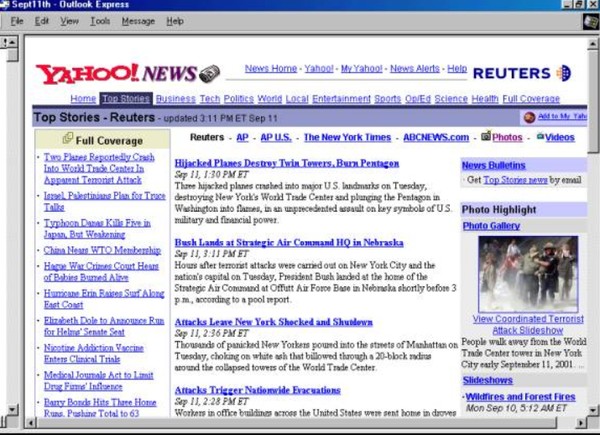600x435 pixels.
Task: Open the Health section
Action: pyautogui.click(x=485, y=99)
